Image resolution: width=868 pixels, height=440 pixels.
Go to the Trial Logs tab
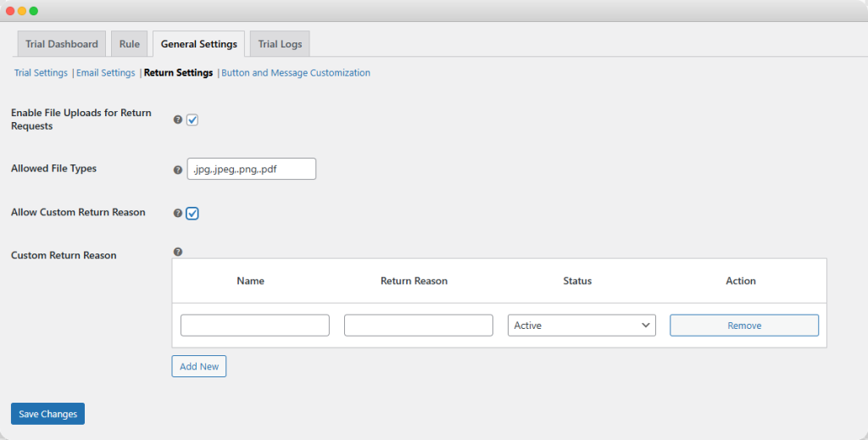(x=280, y=44)
